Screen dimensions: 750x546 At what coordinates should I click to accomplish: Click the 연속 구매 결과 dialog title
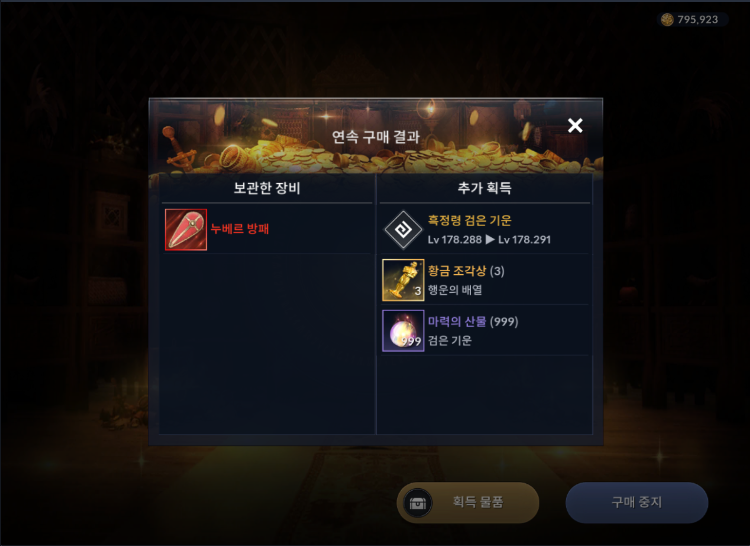pos(376,138)
